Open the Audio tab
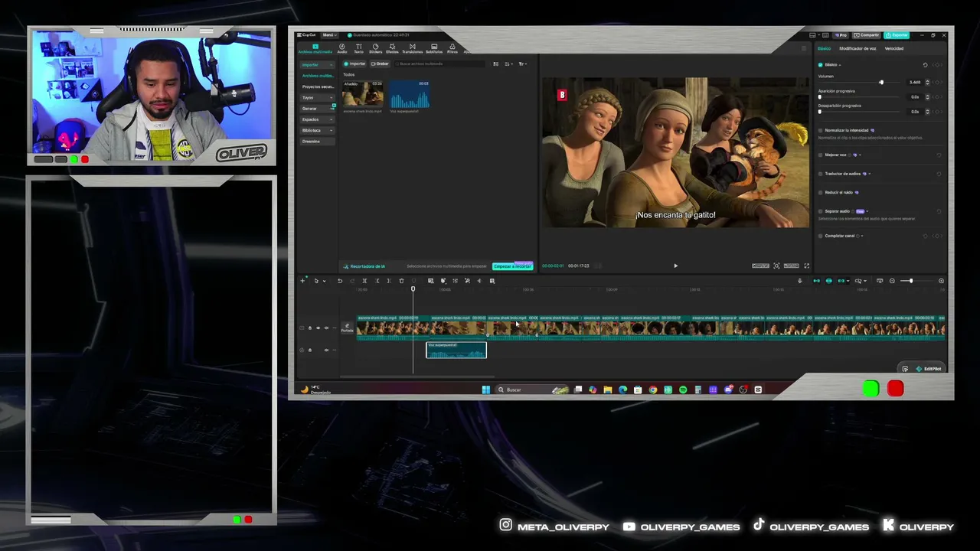980x551 pixels. (341, 48)
